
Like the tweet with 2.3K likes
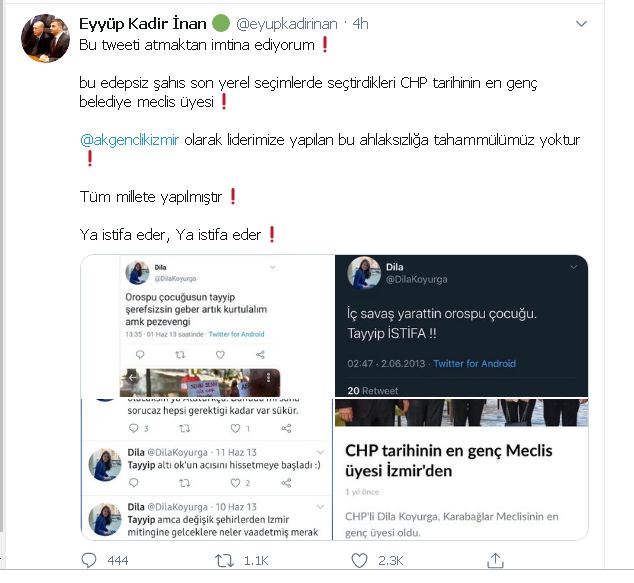359,561
